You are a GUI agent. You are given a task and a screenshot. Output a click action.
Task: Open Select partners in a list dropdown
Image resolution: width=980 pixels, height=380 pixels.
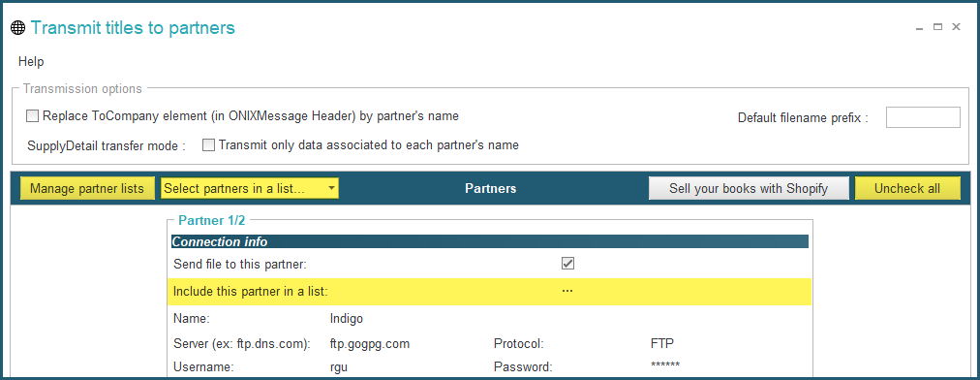click(x=250, y=188)
